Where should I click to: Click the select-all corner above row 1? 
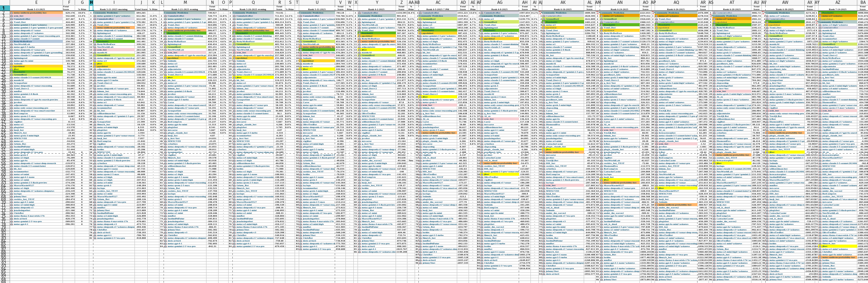point(5,2)
